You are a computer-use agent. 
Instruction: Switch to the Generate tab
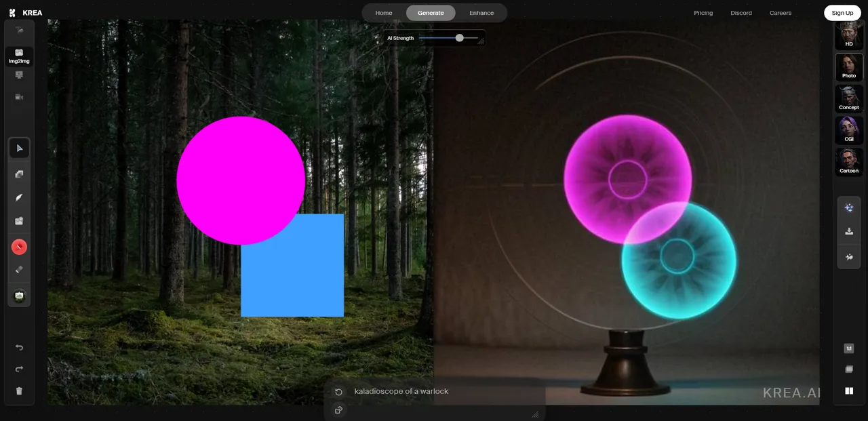point(431,13)
